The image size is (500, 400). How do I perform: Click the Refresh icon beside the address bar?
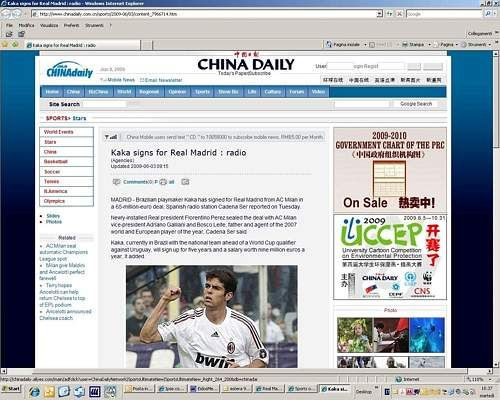pos(389,14)
